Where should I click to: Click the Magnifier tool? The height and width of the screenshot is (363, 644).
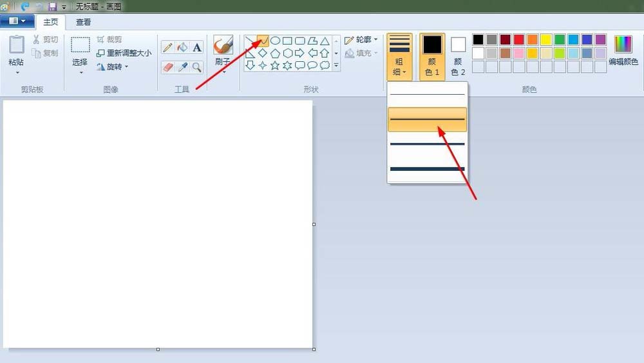[197, 67]
